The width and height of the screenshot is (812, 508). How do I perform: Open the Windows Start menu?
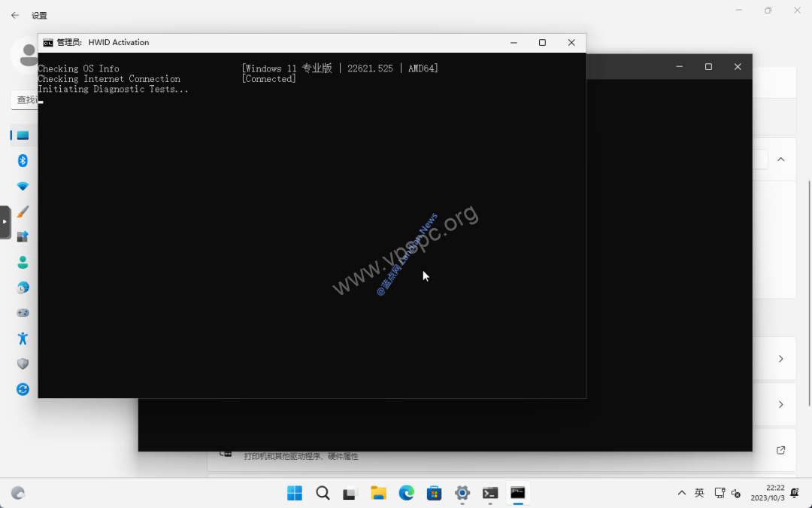(x=295, y=493)
